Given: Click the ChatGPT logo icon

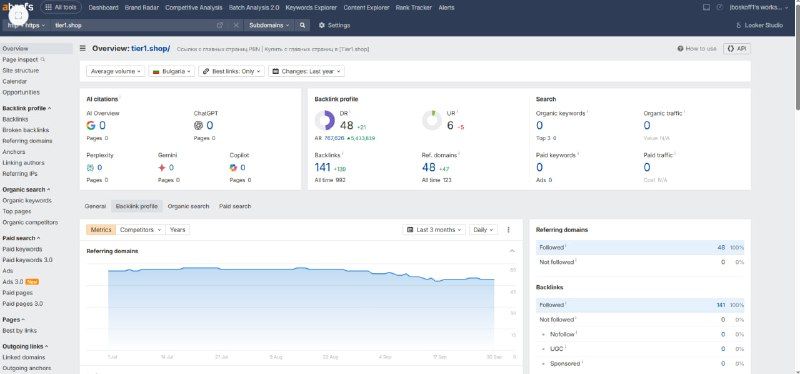Looking at the screenshot, I should [198, 126].
